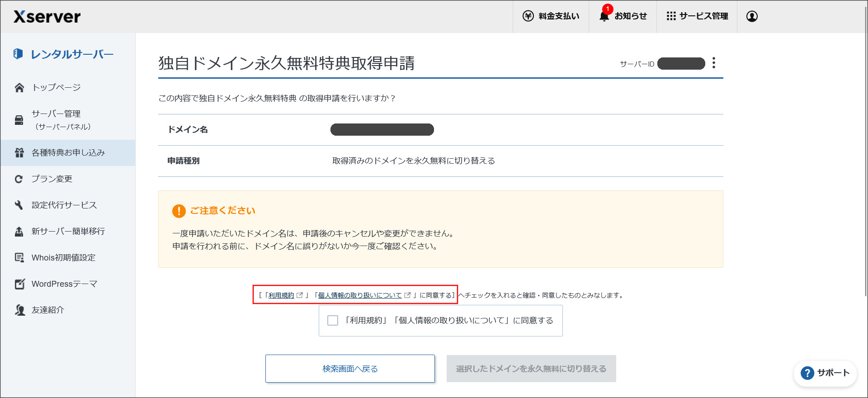Open 個人情報の取り扱いについて link
The image size is (868, 398).
pyautogui.click(x=360, y=295)
